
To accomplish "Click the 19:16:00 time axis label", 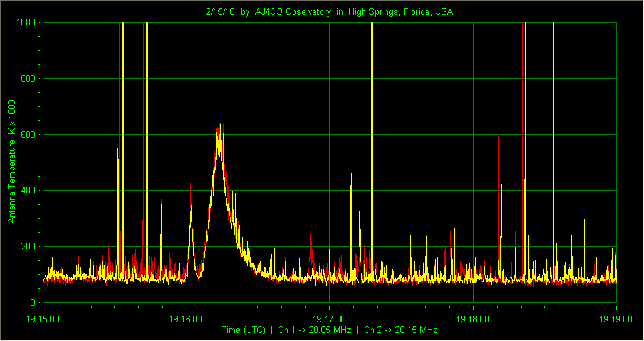I will [186, 319].
